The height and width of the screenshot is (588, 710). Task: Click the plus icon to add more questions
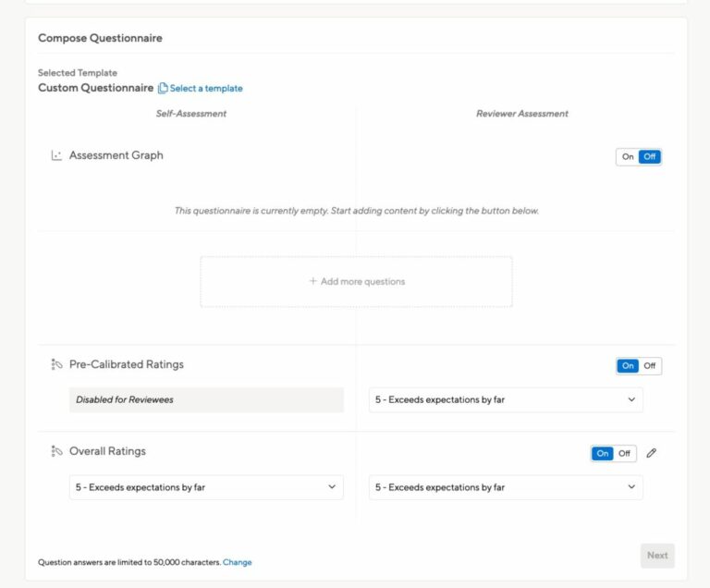coord(313,281)
